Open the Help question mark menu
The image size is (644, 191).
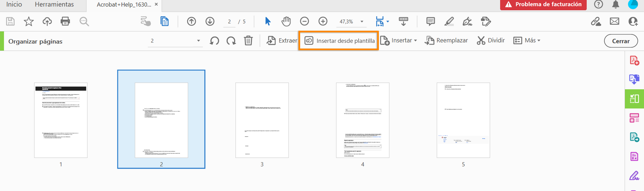[598, 5]
